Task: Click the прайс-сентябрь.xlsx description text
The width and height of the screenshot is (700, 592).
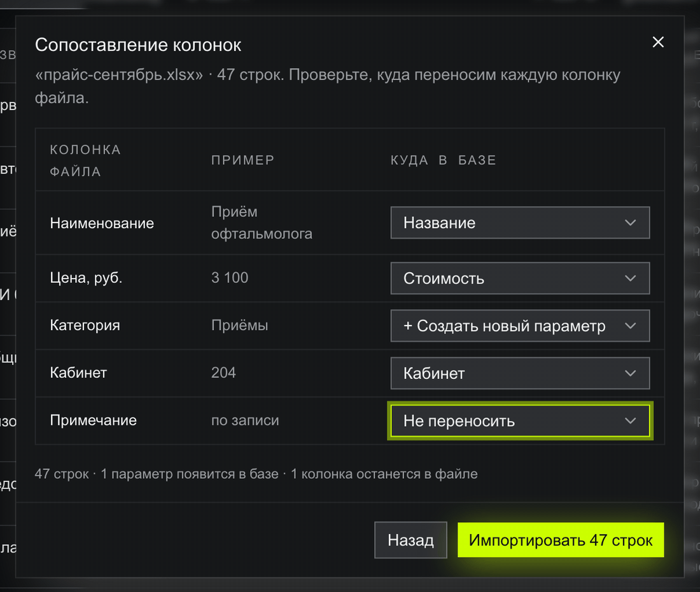Action: 327,86
